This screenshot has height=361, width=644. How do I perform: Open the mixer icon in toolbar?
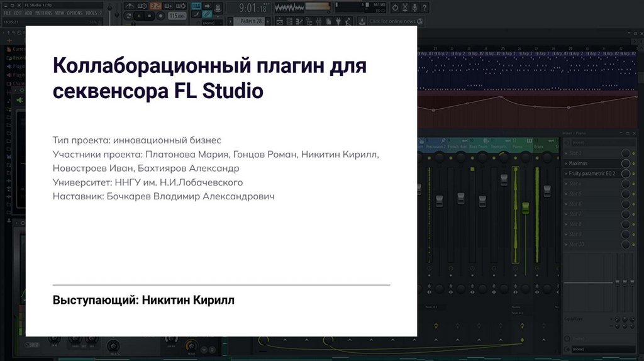tap(318, 21)
